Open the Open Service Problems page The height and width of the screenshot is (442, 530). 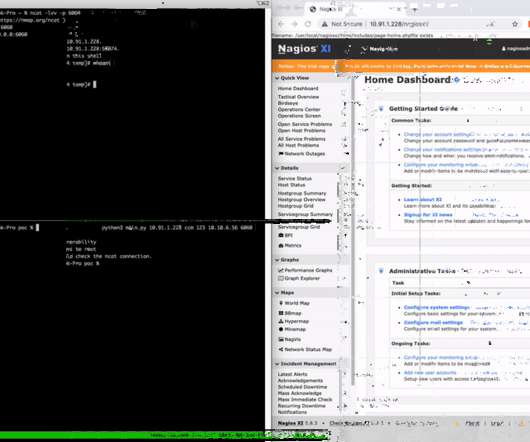[x=305, y=124]
